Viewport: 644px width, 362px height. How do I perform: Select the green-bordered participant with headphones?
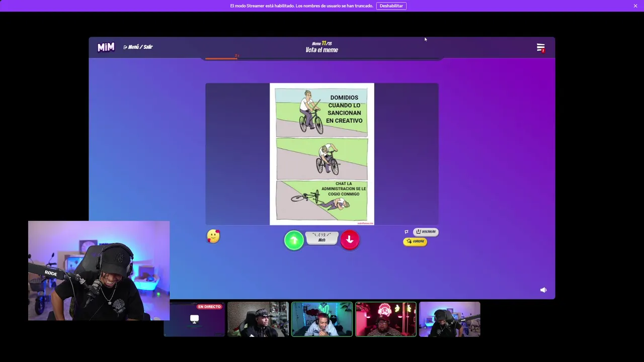point(322,319)
